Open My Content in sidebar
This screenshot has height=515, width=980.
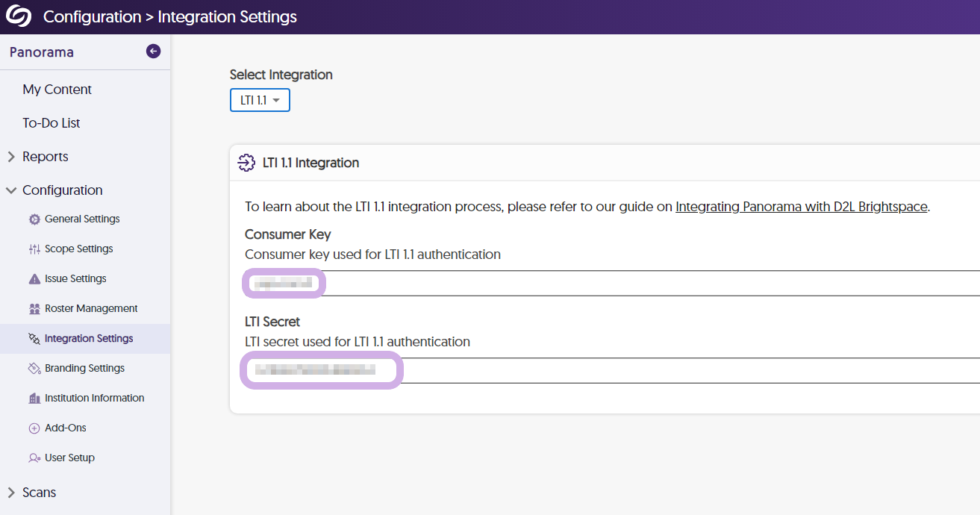tap(57, 90)
